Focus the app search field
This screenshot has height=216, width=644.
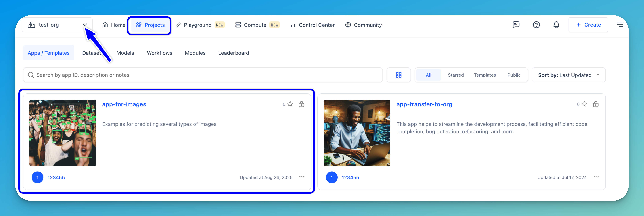tap(203, 75)
